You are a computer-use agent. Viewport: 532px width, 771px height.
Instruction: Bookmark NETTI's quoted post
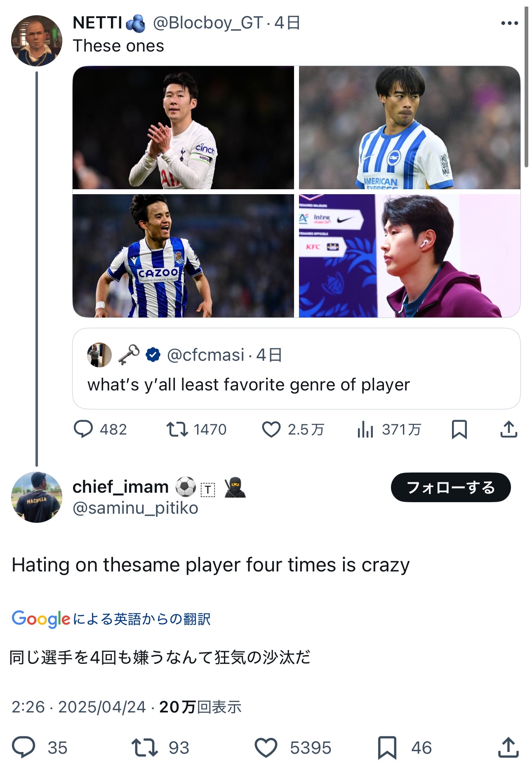tap(459, 429)
